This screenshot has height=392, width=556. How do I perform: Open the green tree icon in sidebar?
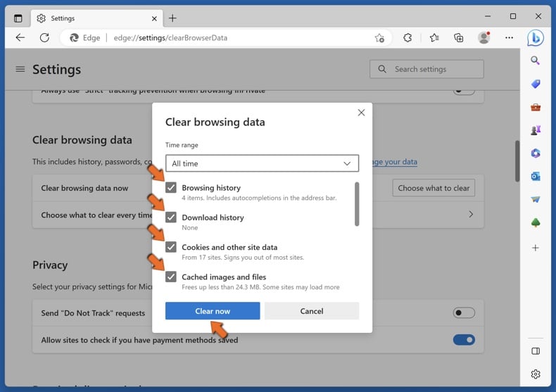click(536, 222)
